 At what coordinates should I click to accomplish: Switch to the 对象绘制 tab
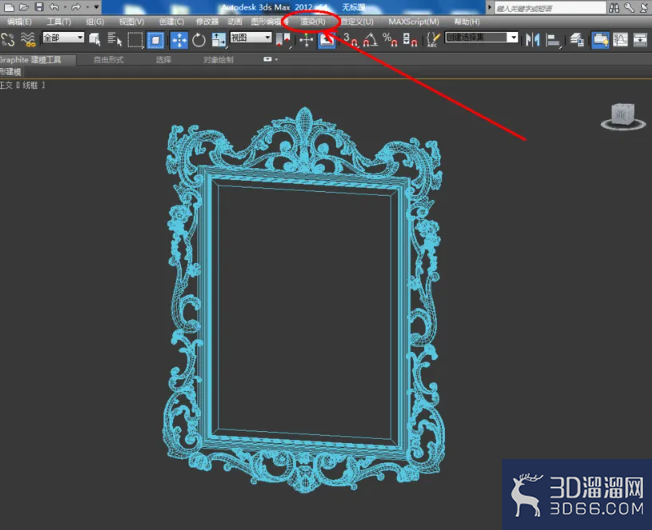218,60
